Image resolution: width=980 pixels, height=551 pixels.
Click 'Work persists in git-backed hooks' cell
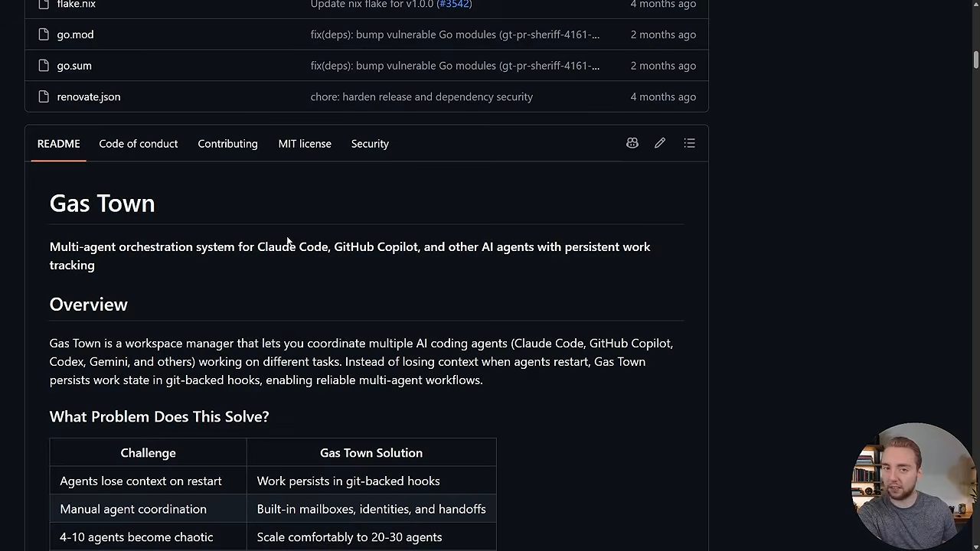click(x=371, y=481)
